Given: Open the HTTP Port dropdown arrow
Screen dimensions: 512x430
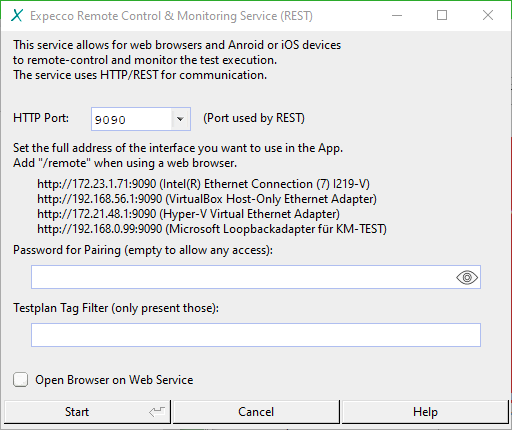Looking at the screenshot, I should [x=180, y=119].
